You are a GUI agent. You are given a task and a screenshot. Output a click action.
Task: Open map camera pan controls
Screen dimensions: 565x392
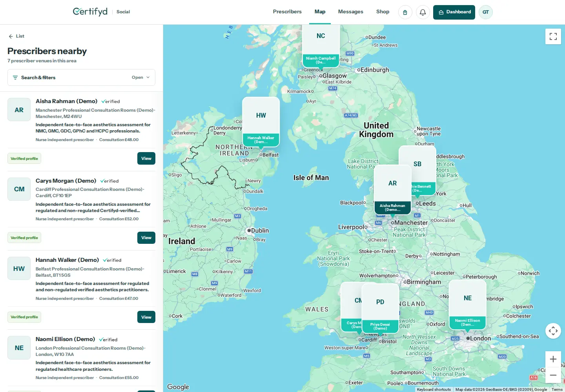[x=553, y=331]
